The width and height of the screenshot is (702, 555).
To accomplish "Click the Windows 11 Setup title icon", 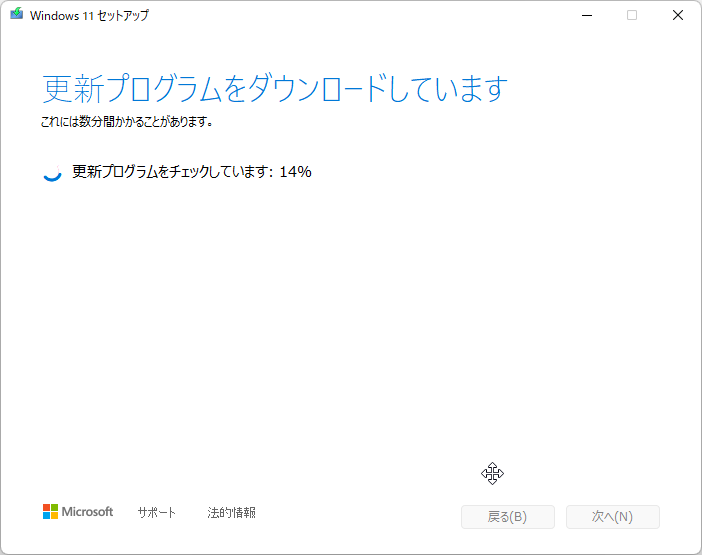I will click(x=17, y=14).
